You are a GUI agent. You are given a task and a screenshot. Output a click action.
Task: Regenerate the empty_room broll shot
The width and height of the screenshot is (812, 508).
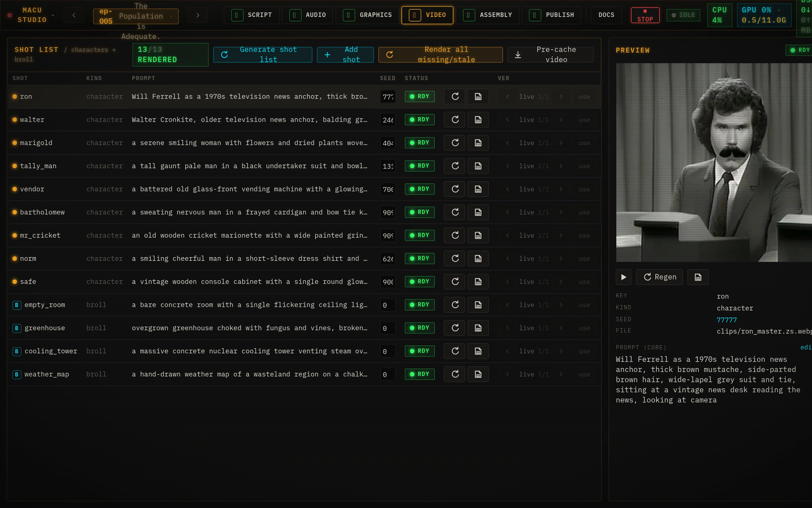tap(455, 305)
